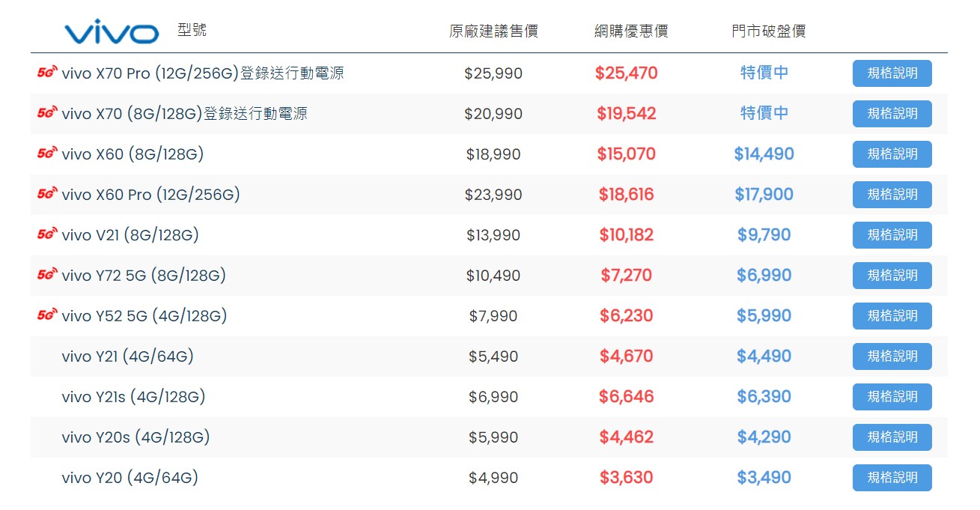Screen dimensions: 980x510
Task: Click the store price $4,490
Action: tap(764, 356)
